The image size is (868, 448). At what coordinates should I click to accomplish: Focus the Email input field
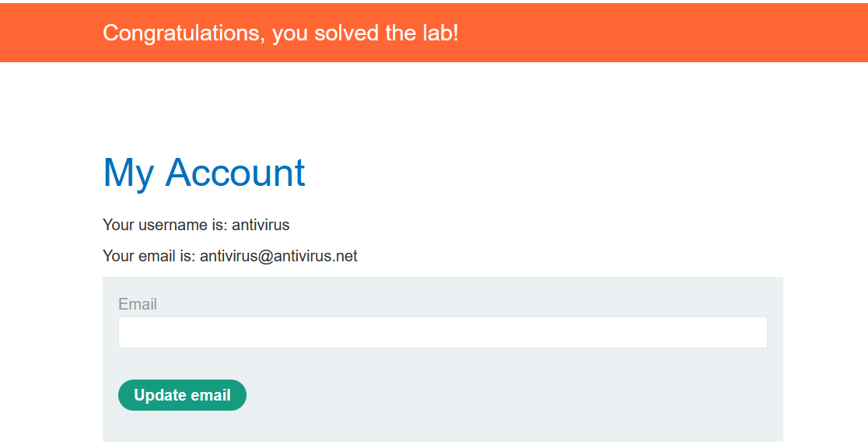[442, 332]
